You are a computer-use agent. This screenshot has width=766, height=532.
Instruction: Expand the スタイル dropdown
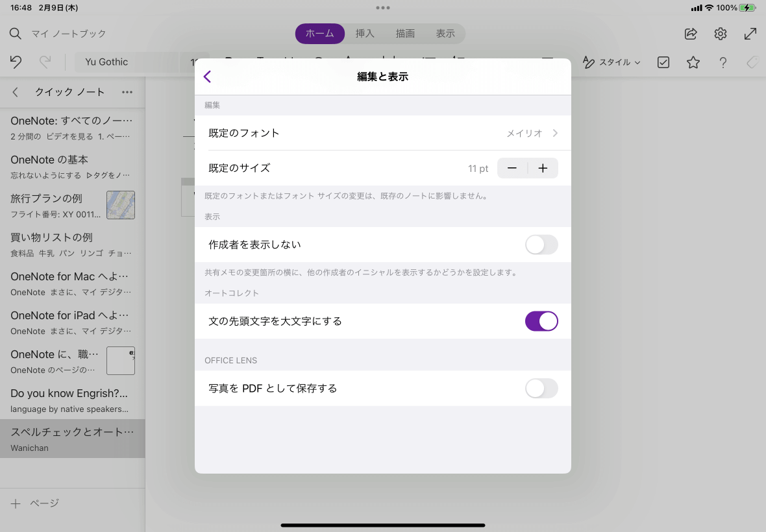pos(612,62)
